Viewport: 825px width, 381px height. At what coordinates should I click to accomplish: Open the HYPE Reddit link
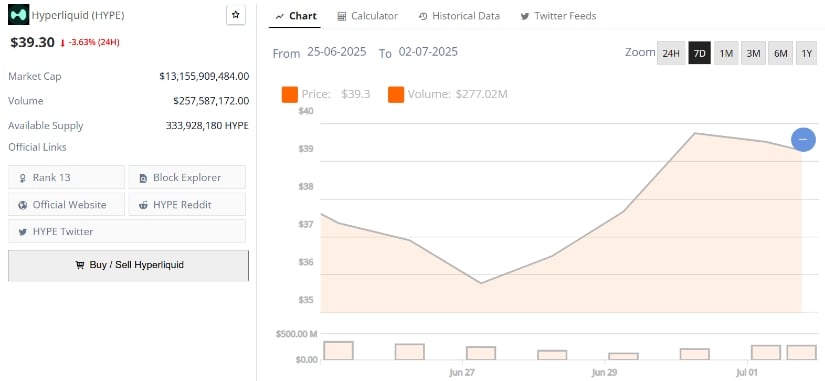(187, 204)
